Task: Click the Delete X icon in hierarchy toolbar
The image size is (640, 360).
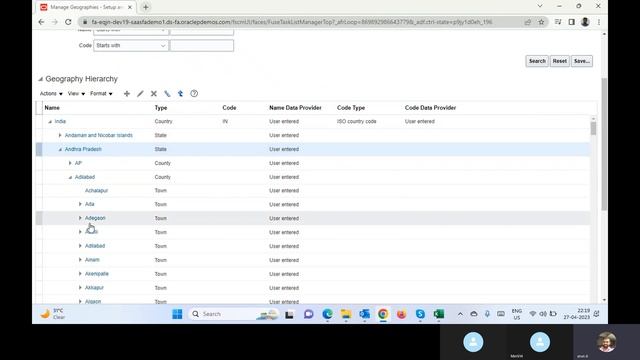Action: (154, 93)
